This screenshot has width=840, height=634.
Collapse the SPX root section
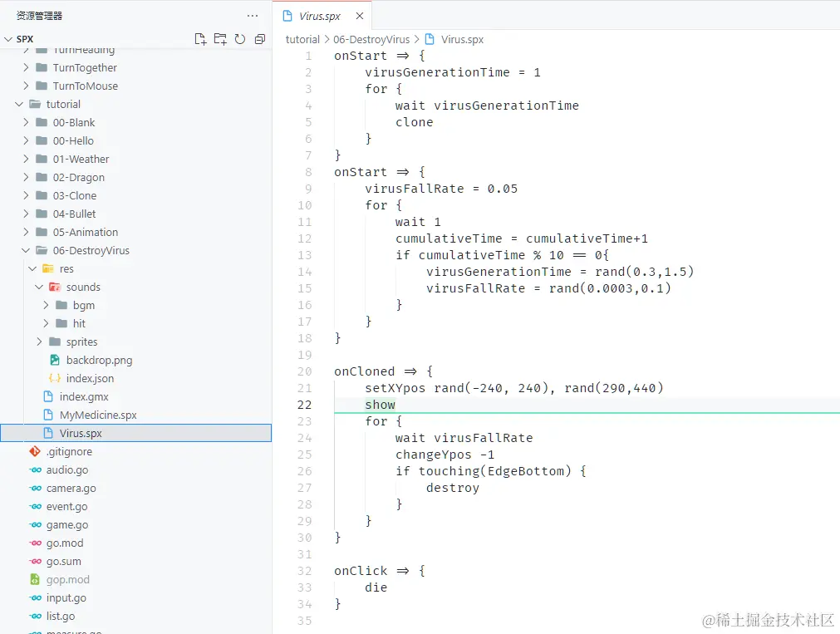pyautogui.click(x=8, y=39)
